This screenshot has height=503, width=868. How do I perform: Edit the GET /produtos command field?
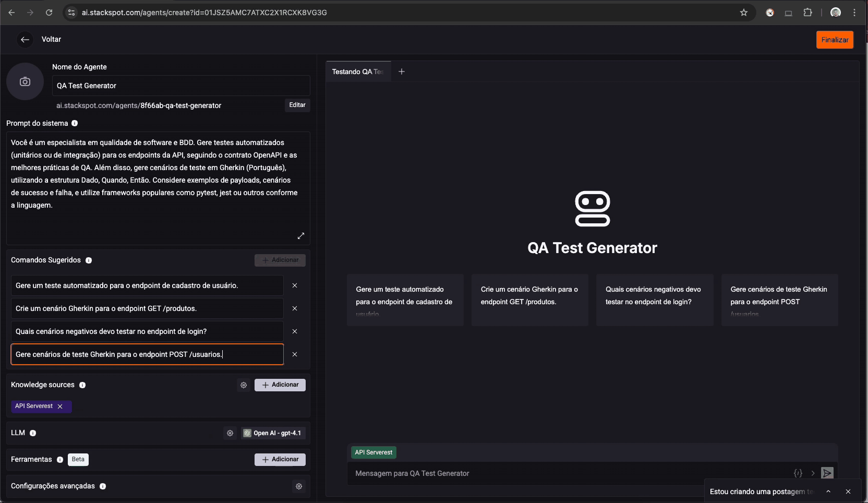pos(147,308)
